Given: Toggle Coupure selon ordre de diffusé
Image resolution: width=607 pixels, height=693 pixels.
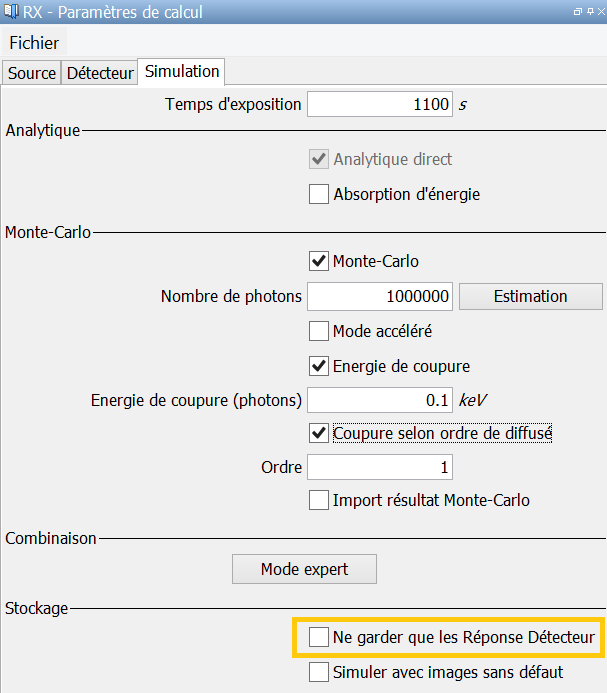Looking at the screenshot, I should pos(319,433).
